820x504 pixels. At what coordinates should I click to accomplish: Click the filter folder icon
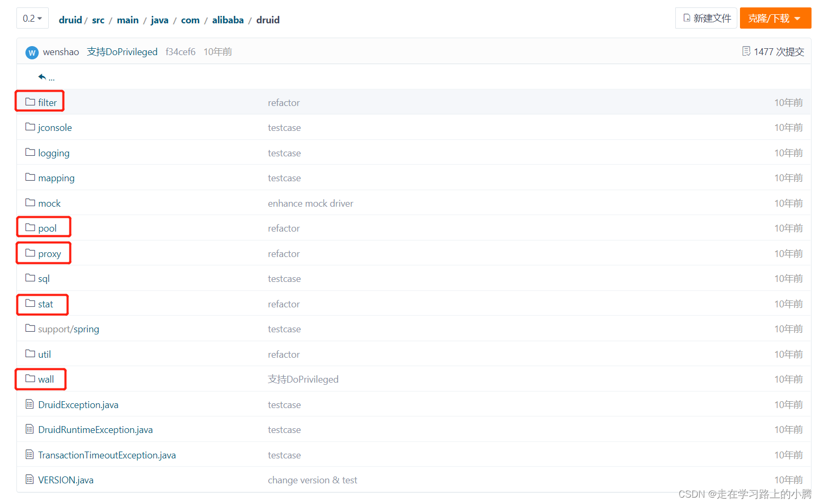click(x=30, y=102)
